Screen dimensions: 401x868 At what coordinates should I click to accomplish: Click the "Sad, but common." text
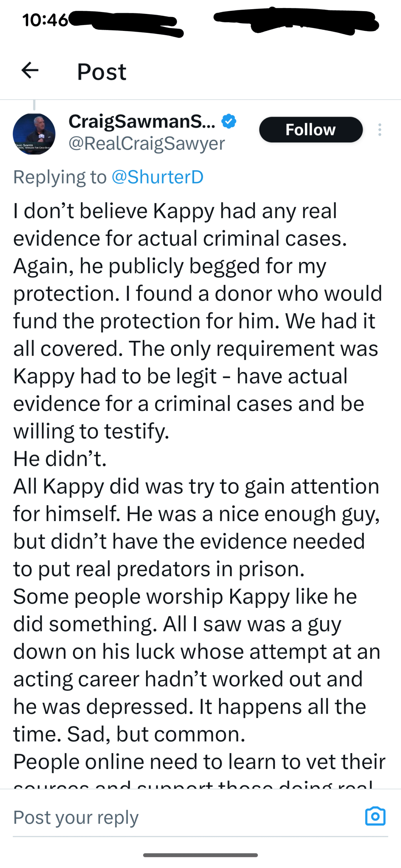[x=156, y=734]
